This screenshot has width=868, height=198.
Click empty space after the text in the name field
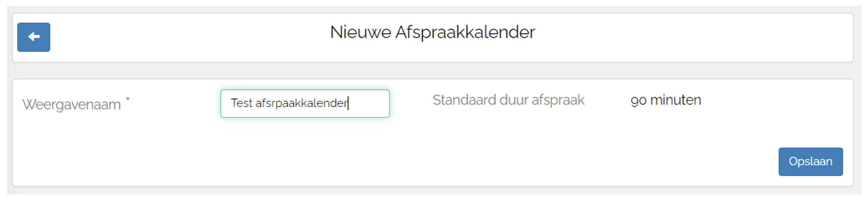tap(368, 103)
